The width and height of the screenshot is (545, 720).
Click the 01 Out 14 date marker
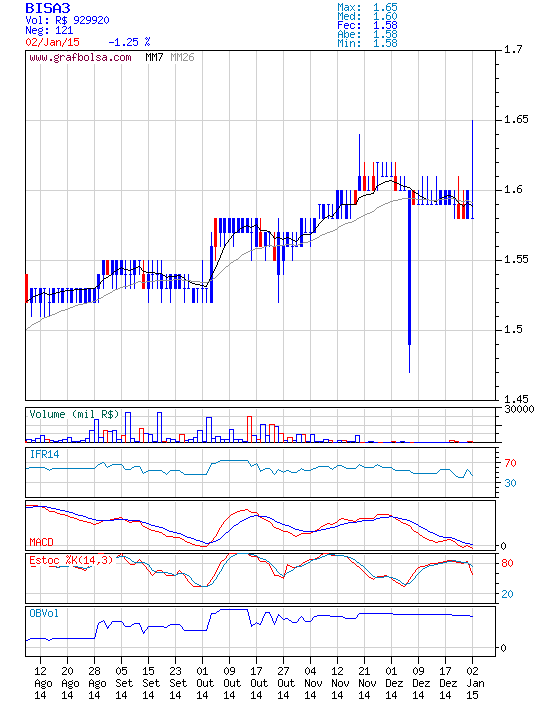pyautogui.click(x=205, y=683)
